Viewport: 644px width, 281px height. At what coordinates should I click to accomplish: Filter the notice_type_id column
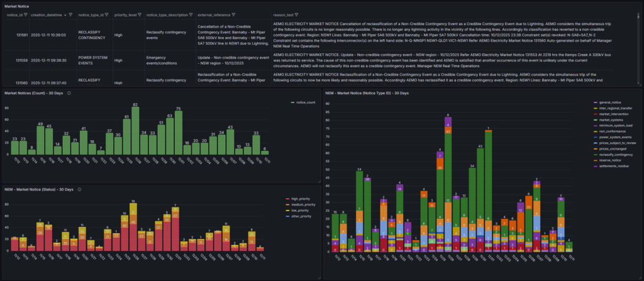106,14
